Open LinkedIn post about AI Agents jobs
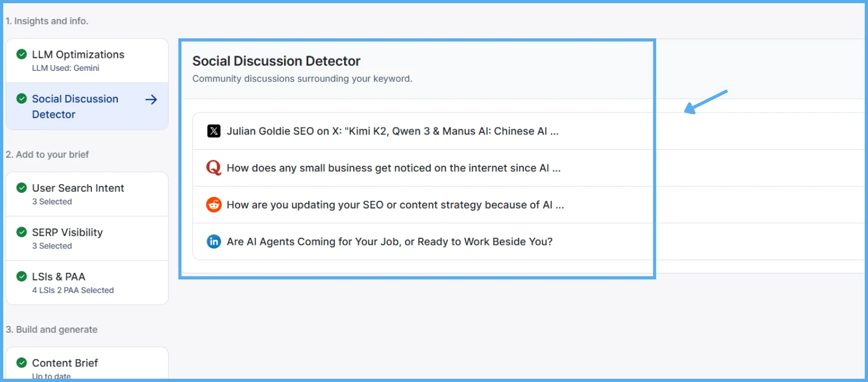The image size is (868, 382). [389, 242]
